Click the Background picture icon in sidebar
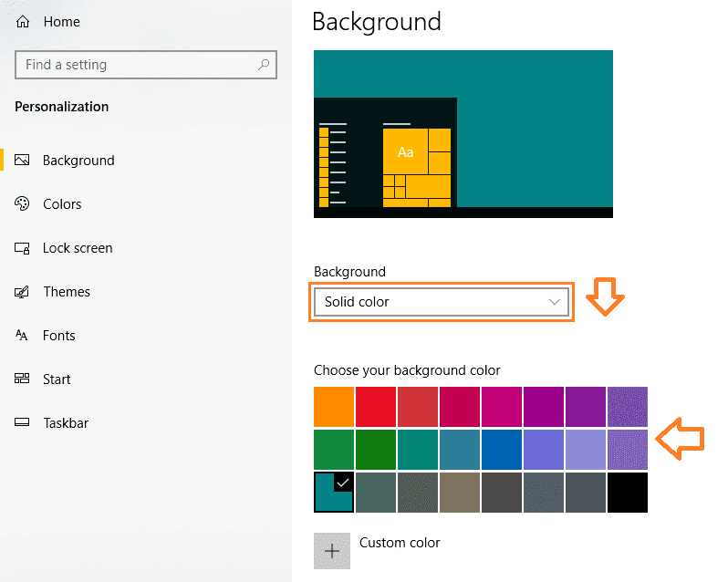 click(22, 161)
